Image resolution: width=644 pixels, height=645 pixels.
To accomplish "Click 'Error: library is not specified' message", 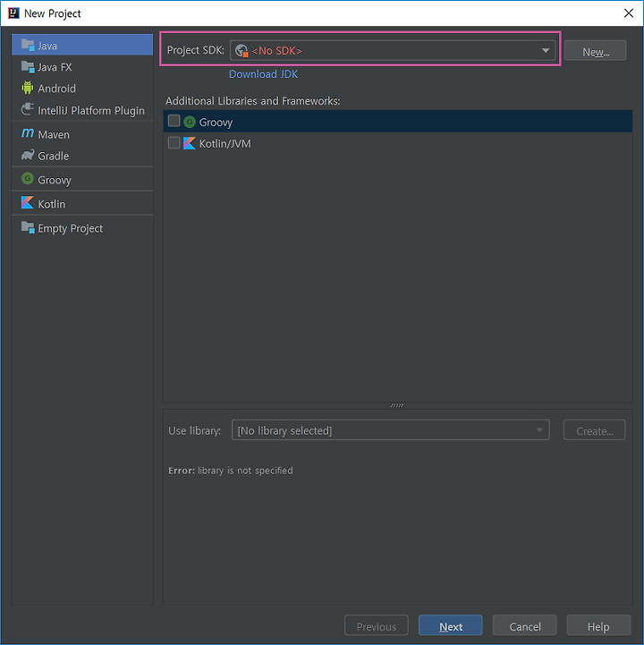I will click(x=230, y=471).
